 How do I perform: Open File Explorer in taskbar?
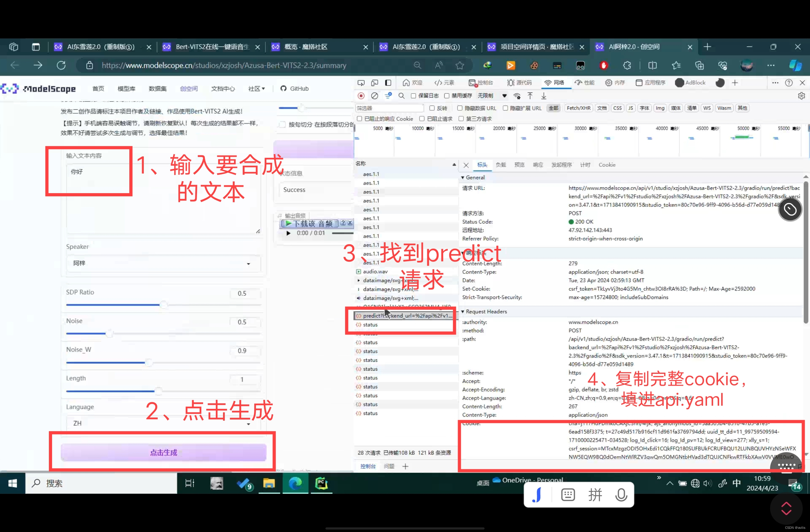click(x=268, y=483)
